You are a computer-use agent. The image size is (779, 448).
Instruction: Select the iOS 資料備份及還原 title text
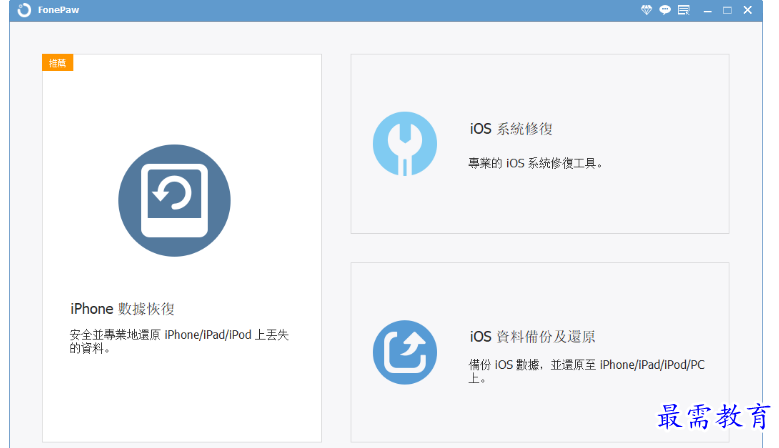pos(532,337)
